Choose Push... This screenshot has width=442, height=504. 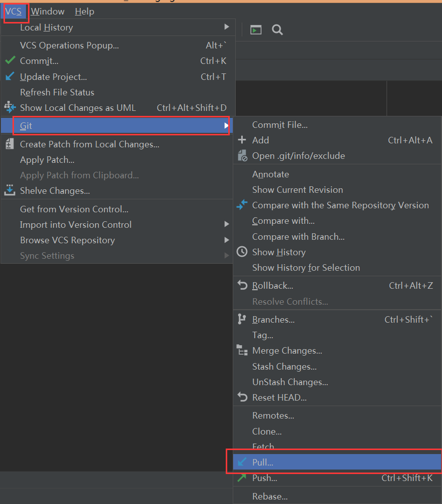337,478
